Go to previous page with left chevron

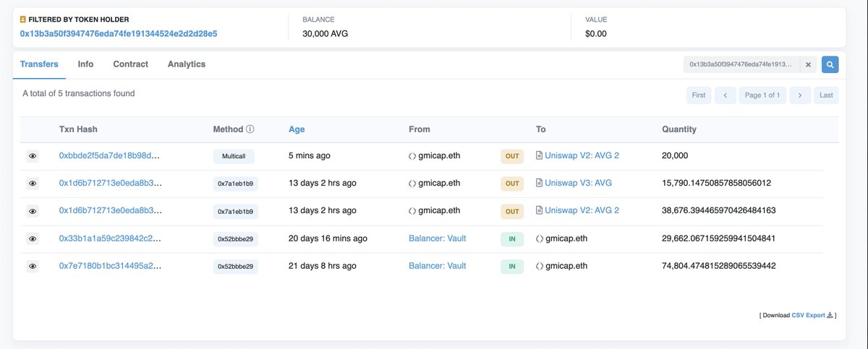[x=726, y=95]
